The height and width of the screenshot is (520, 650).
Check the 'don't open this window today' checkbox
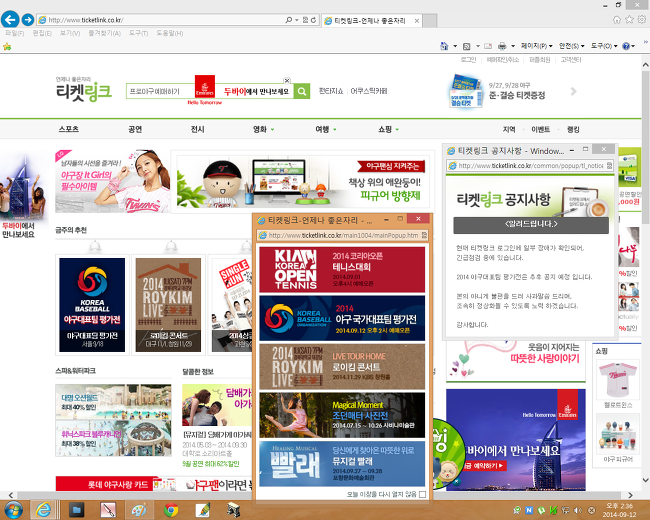click(x=422, y=494)
